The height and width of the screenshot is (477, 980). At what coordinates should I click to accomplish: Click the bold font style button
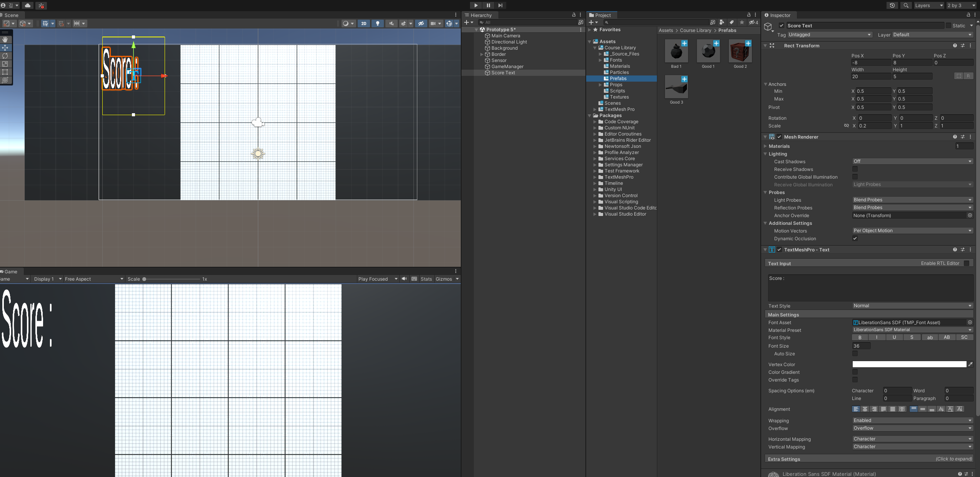tap(860, 337)
